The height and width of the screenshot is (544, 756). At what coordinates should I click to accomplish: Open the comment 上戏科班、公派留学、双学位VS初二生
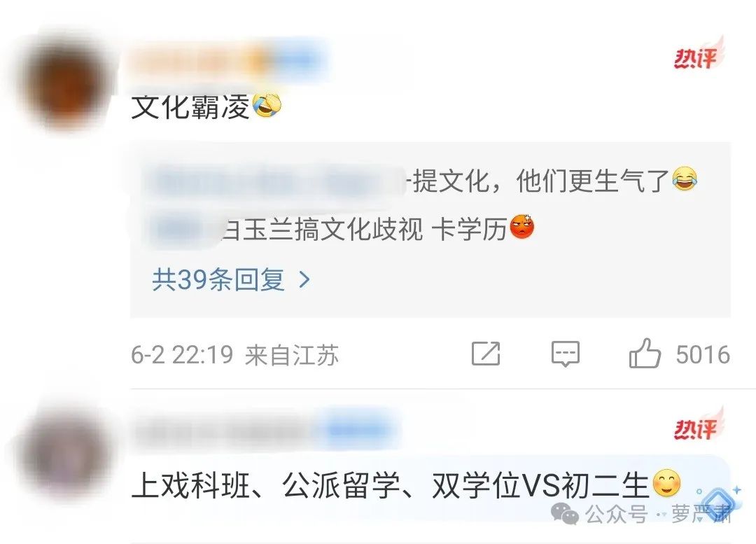tap(406, 484)
